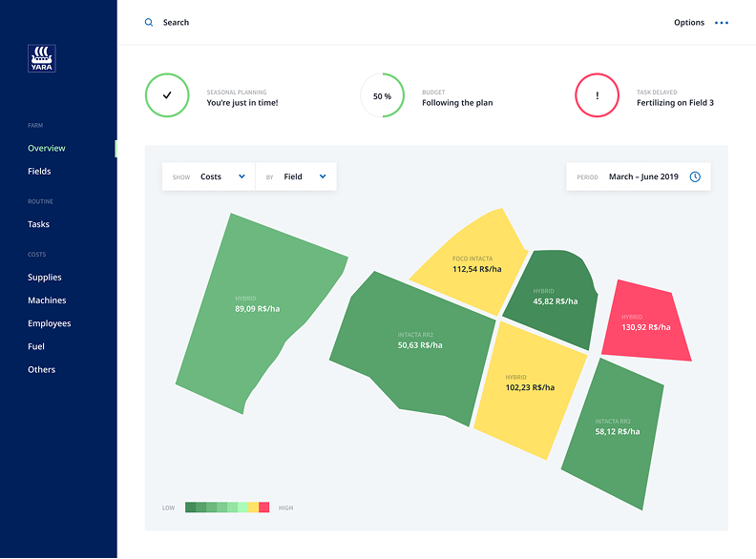Click the Yara logo in the sidebar
Viewport: 756px width, 559px height.
(x=42, y=58)
